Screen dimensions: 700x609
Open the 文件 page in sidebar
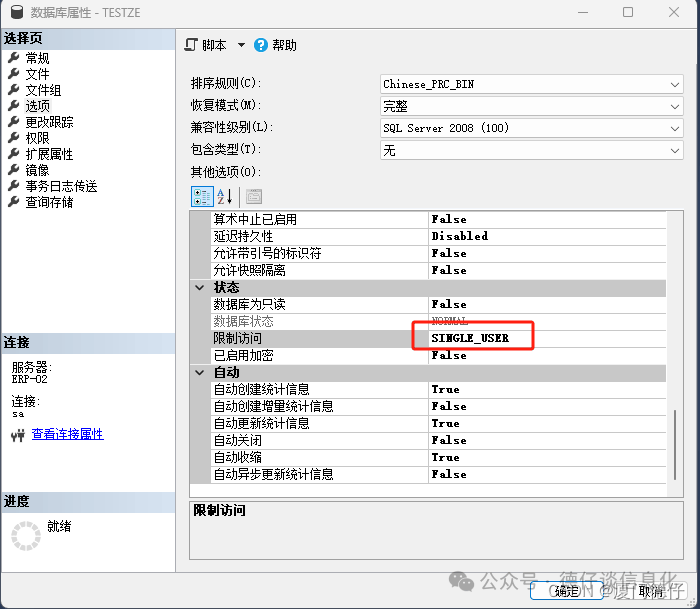pos(37,74)
